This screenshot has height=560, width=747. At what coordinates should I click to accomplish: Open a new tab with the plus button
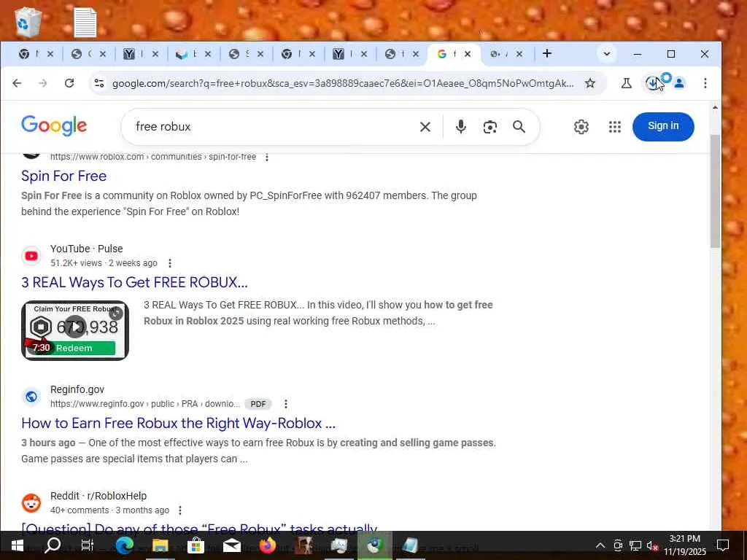[547, 53]
